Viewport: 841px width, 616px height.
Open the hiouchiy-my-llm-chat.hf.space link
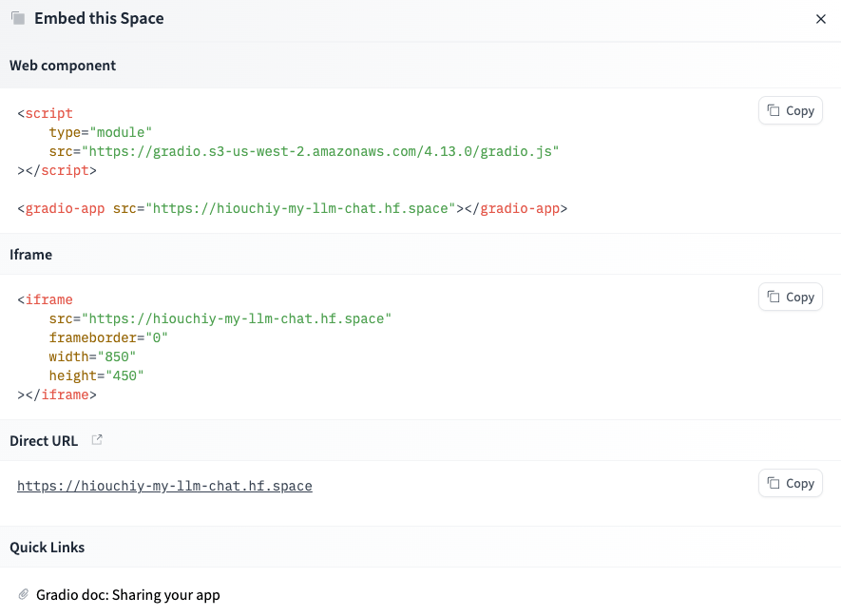pos(163,486)
